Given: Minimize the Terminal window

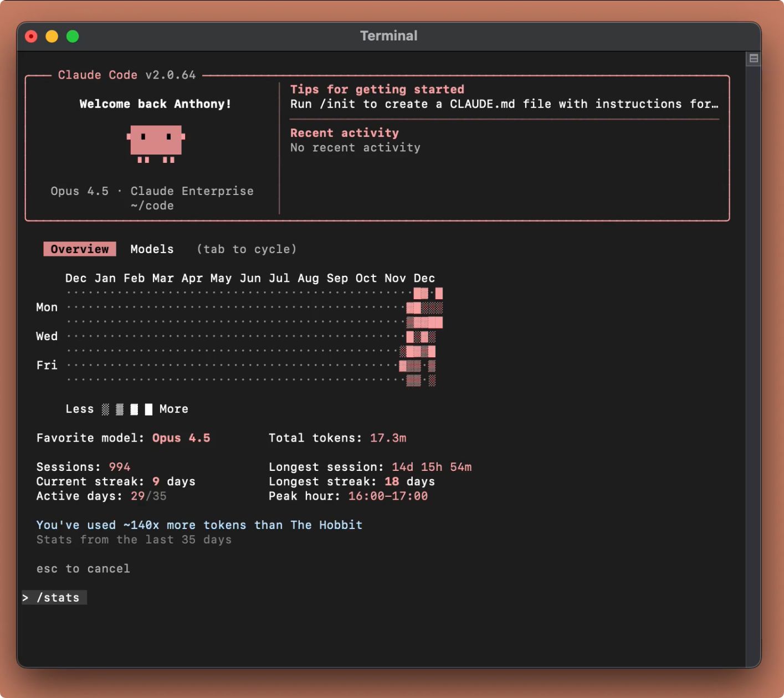Looking at the screenshot, I should coord(52,36).
